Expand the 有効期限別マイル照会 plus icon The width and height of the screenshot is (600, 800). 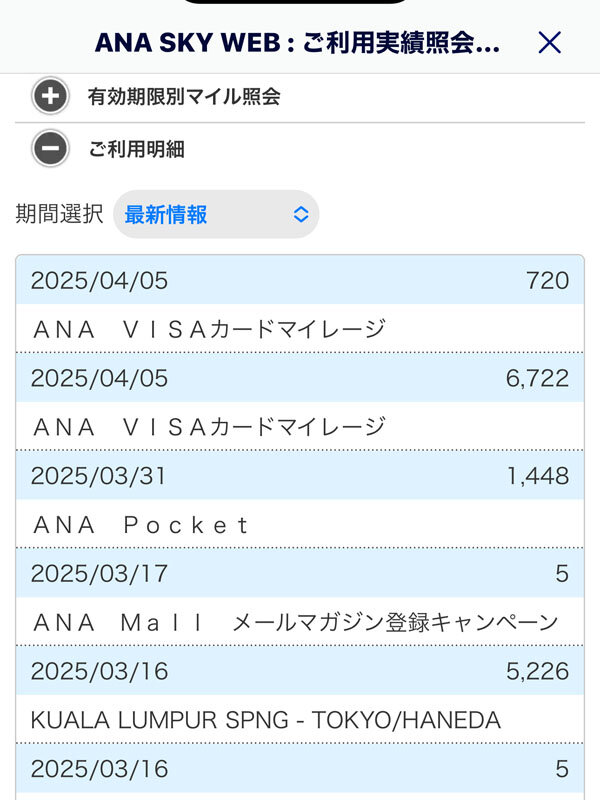click(50, 97)
